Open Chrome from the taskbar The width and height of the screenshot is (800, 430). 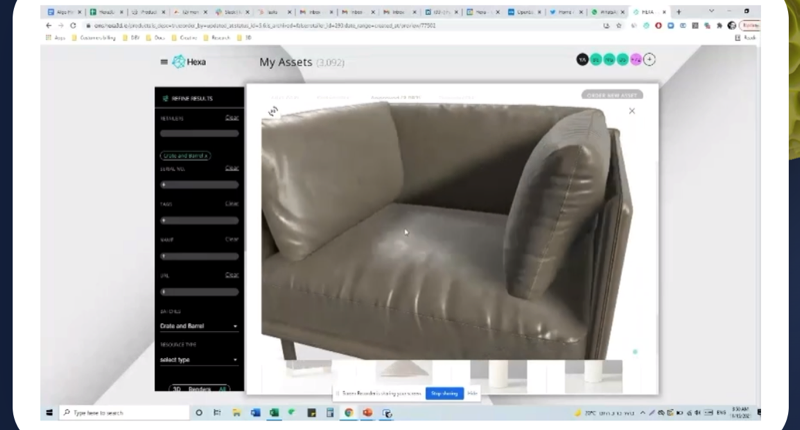coord(349,413)
